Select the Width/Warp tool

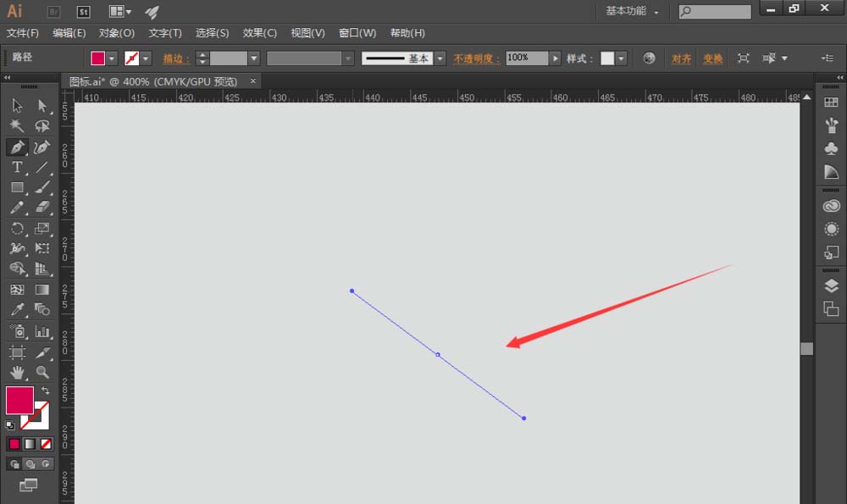(x=17, y=248)
